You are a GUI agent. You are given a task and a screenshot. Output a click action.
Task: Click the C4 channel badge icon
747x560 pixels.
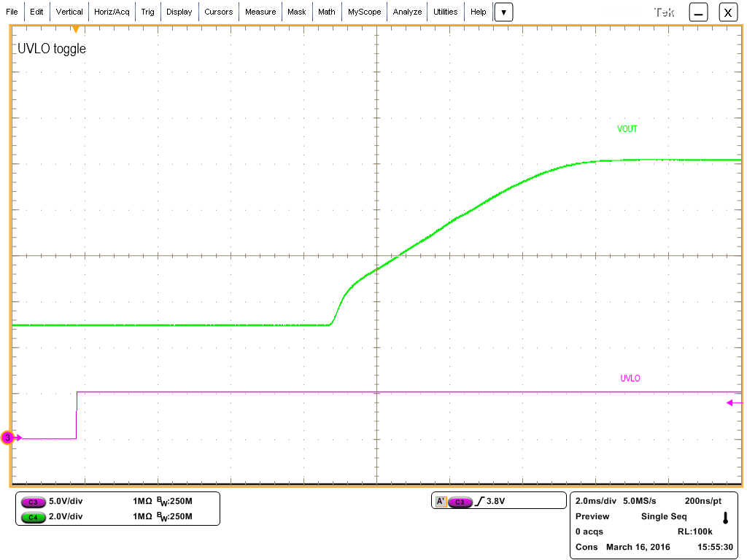pyautogui.click(x=33, y=518)
